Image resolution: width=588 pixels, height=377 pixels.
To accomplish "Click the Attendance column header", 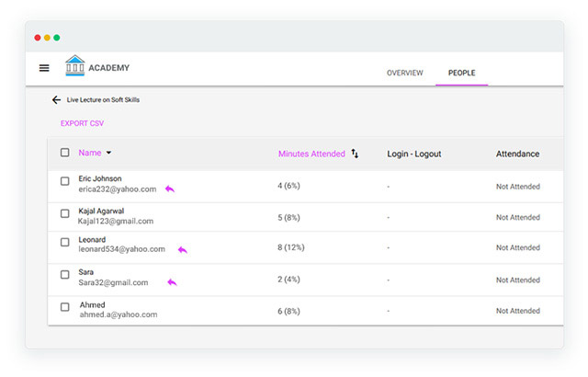I will (x=517, y=154).
